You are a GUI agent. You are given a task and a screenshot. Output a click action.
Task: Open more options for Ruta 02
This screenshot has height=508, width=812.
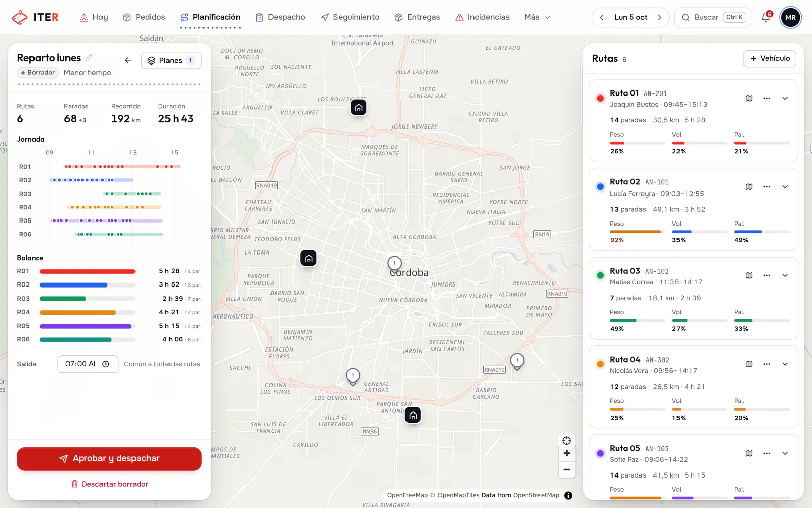click(x=767, y=187)
